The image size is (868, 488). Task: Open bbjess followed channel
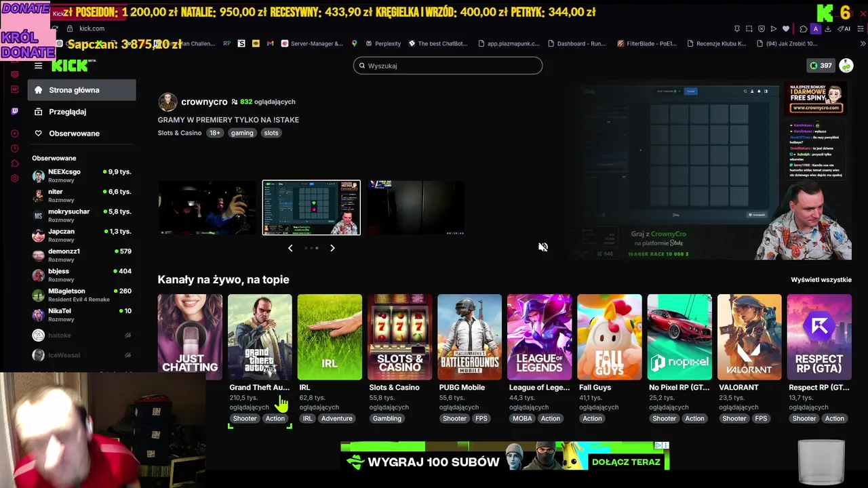(81, 275)
